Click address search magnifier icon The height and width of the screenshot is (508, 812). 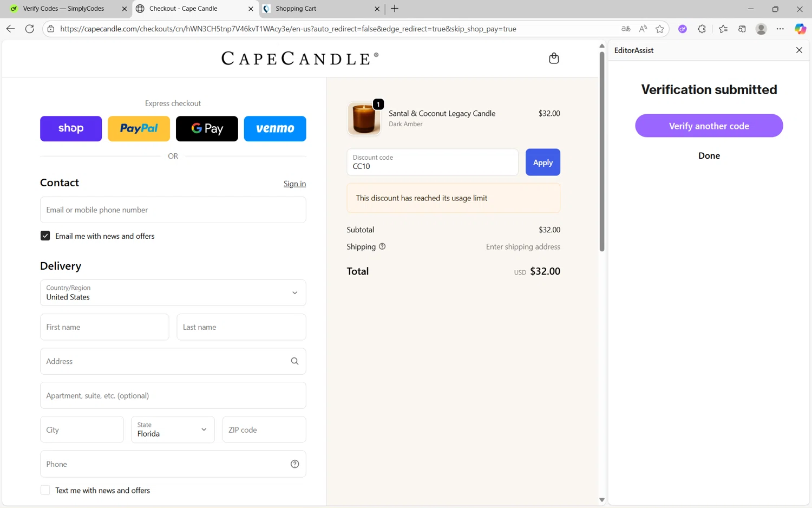pyautogui.click(x=294, y=361)
